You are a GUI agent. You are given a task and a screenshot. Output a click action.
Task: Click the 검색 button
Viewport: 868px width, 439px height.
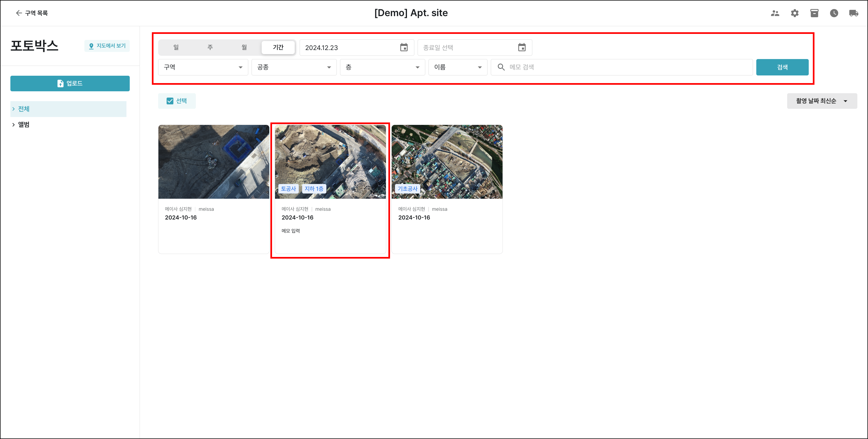782,67
